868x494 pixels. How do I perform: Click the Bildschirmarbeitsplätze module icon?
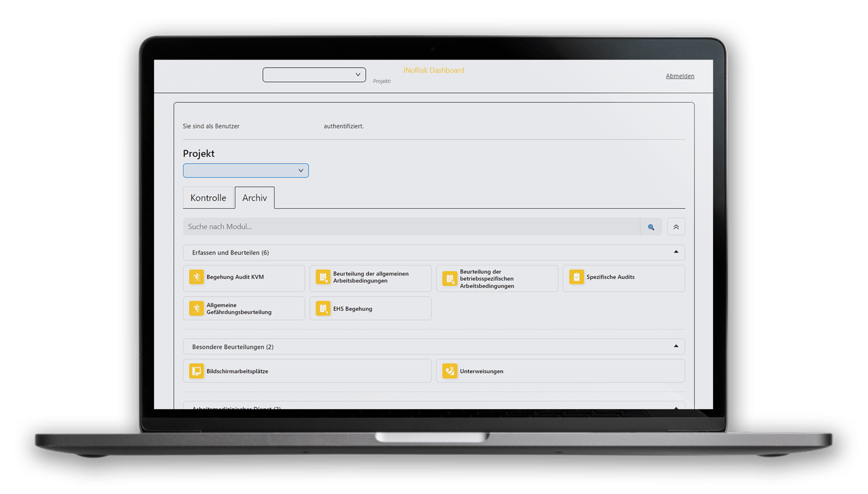[197, 371]
